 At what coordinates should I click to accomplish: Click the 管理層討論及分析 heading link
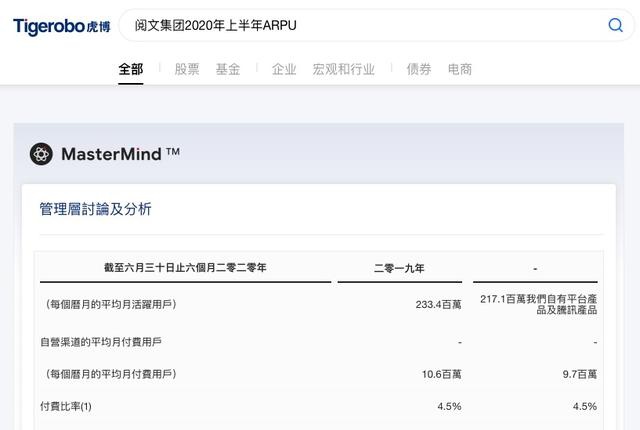pyautogui.click(x=96, y=209)
